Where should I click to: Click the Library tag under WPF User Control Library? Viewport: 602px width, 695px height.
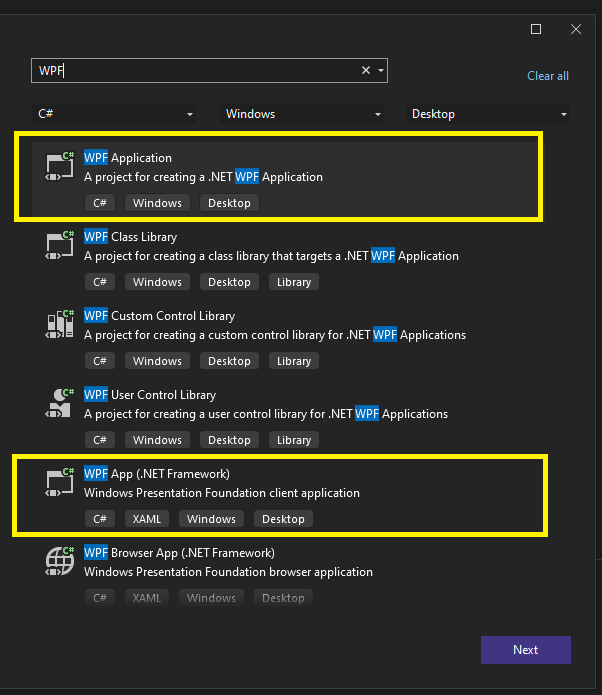point(294,440)
